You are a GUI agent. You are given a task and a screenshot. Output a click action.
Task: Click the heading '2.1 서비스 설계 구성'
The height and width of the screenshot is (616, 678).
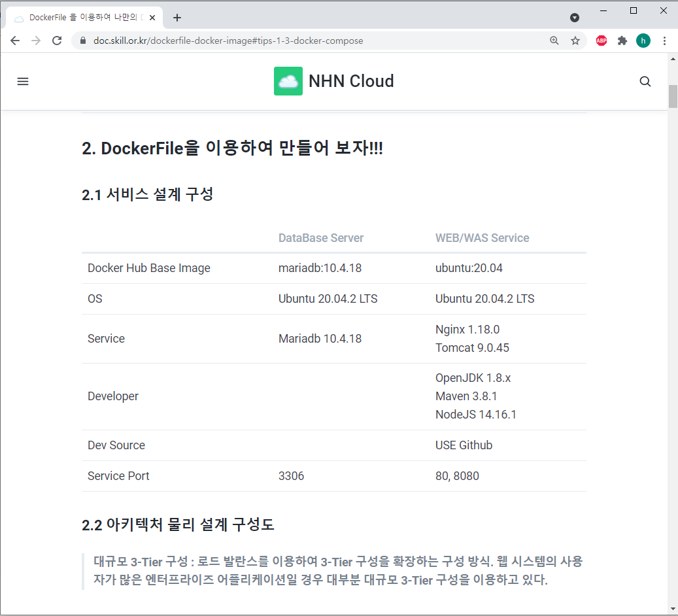(x=148, y=194)
